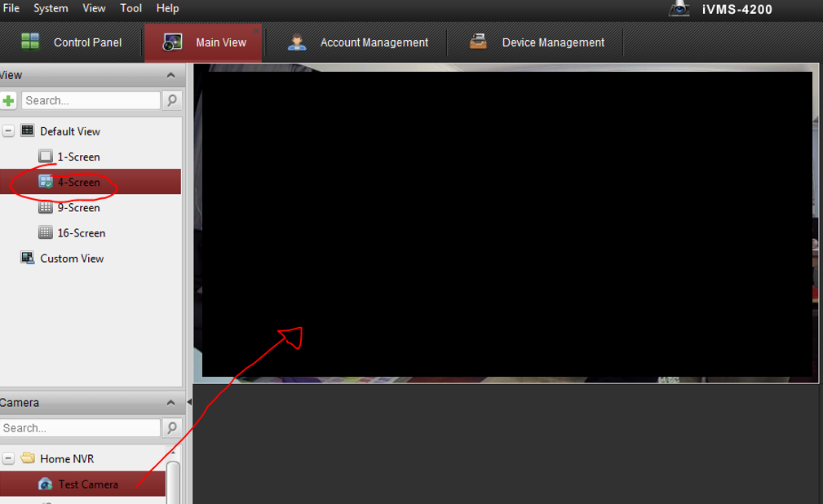This screenshot has width=823, height=504.
Task: Collapse the Default View tree node
Action: click(8, 130)
